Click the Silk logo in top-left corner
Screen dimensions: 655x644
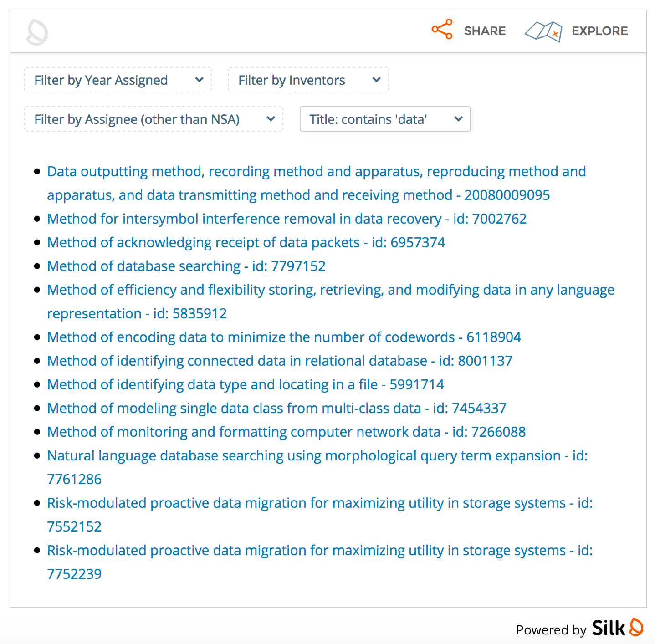coord(37,32)
